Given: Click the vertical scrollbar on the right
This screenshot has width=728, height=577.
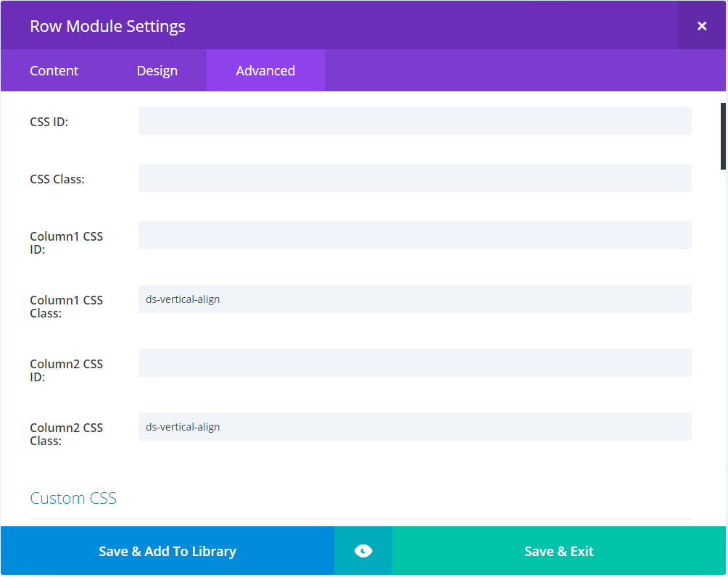Looking at the screenshot, I should [x=722, y=134].
